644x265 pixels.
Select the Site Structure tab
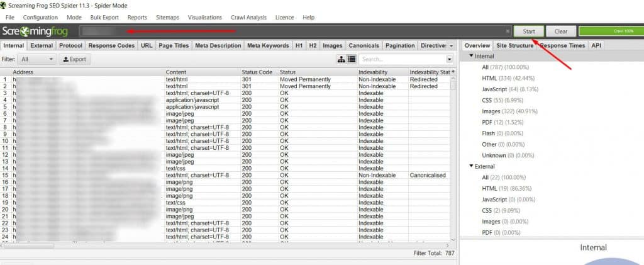coord(514,45)
